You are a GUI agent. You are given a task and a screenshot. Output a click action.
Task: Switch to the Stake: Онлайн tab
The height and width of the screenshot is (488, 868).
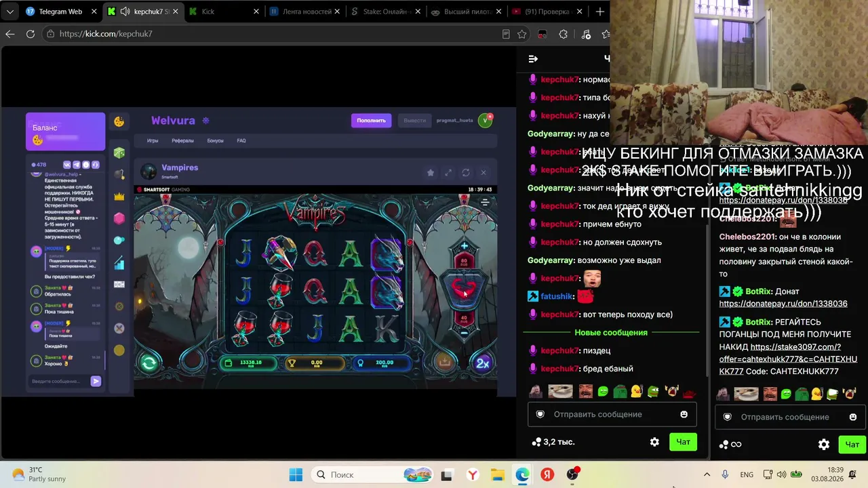387,12
